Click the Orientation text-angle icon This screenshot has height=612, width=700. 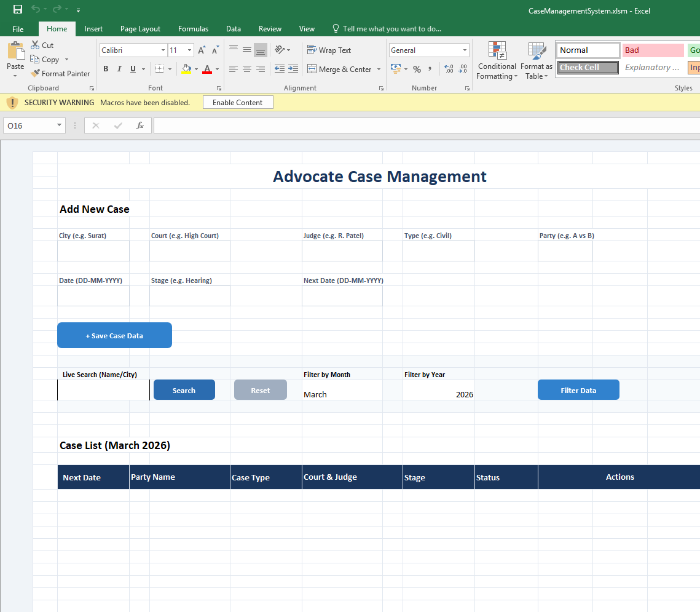[280, 49]
